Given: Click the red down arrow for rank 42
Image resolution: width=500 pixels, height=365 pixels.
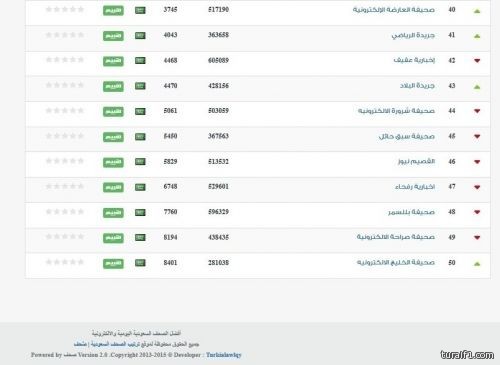Looking at the screenshot, I should pyautogui.click(x=477, y=61).
